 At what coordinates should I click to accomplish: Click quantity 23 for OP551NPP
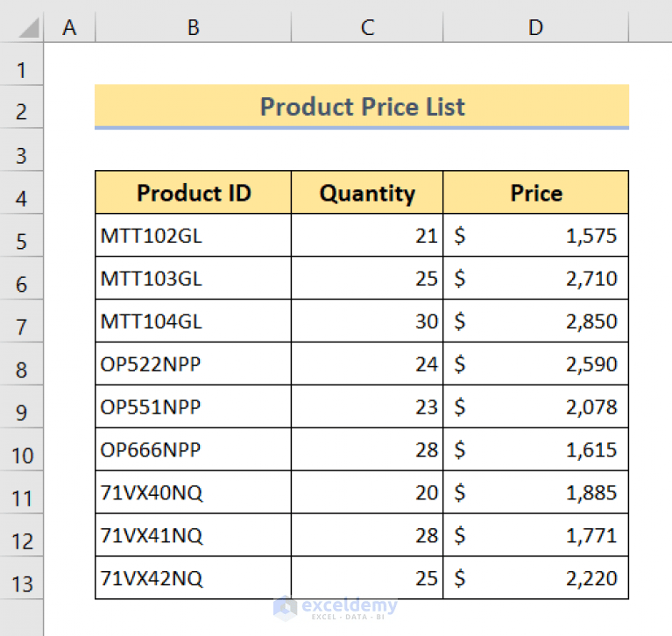click(367, 406)
